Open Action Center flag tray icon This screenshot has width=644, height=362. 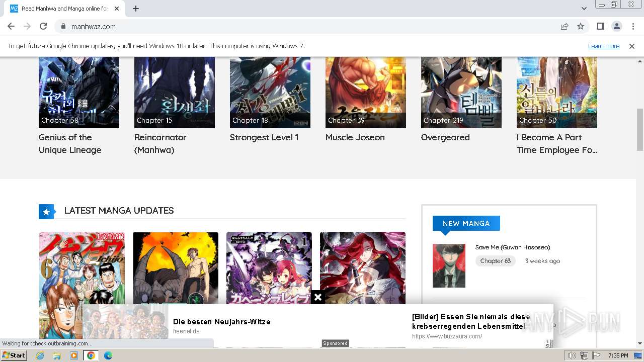[x=596, y=355]
